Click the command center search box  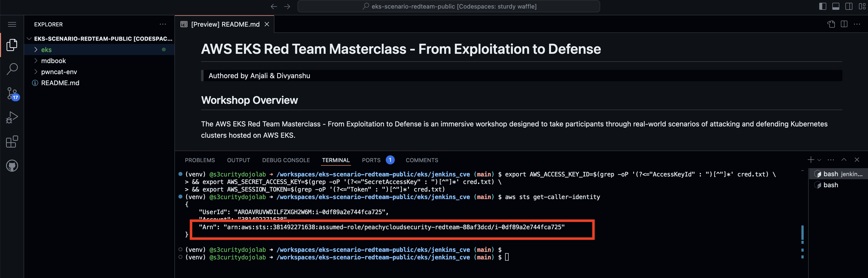click(448, 6)
